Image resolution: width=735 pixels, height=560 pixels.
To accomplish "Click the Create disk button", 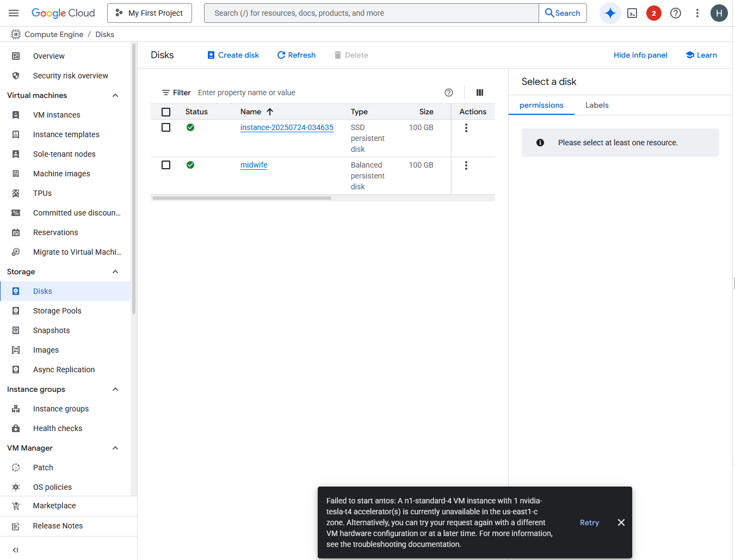I will (233, 55).
